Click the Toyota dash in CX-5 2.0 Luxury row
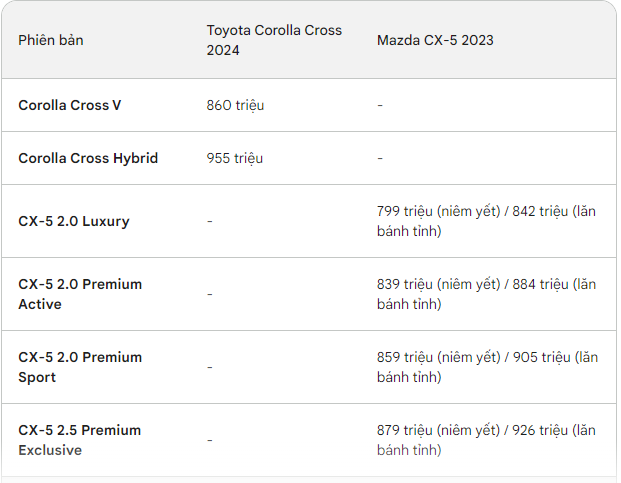The height and width of the screenshot is (483, 621). (210, 221)
